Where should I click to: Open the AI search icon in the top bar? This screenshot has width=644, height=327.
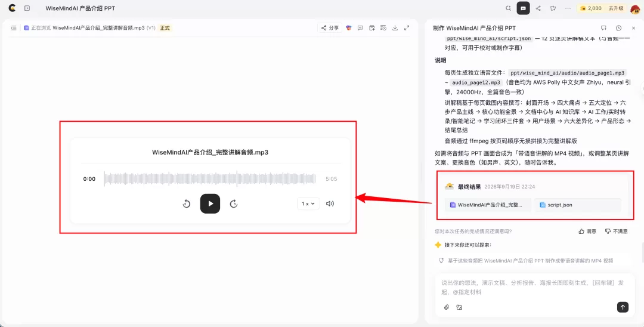(x=509, y=8)
